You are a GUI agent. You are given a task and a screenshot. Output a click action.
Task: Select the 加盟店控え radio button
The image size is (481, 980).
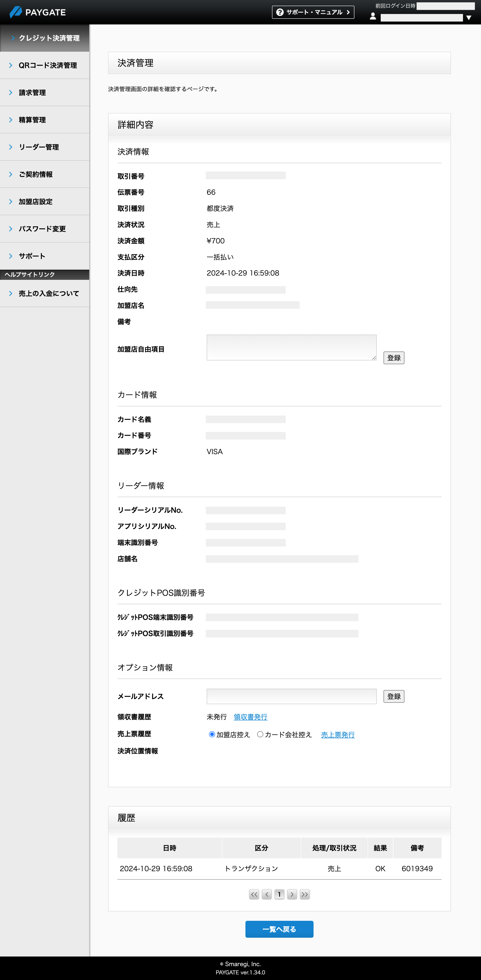click(x=212, y=734)
